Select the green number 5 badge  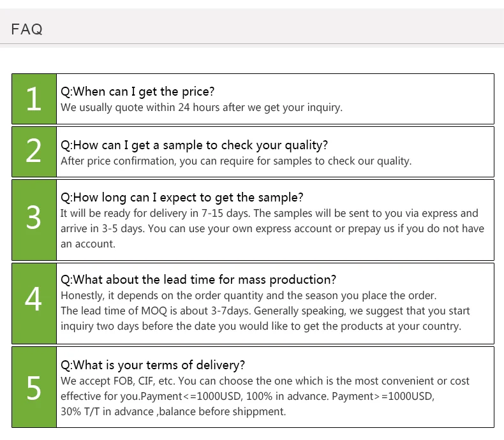[x=34, y=387]
